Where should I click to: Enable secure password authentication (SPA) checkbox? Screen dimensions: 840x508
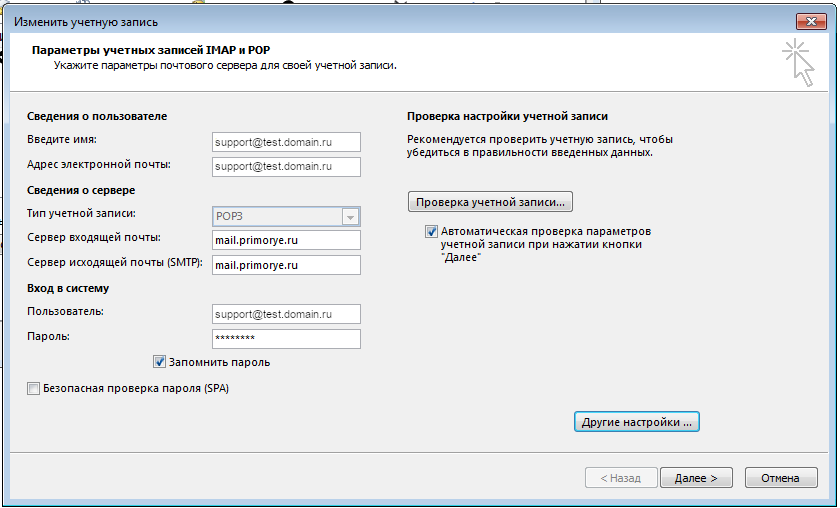[34, 388]
